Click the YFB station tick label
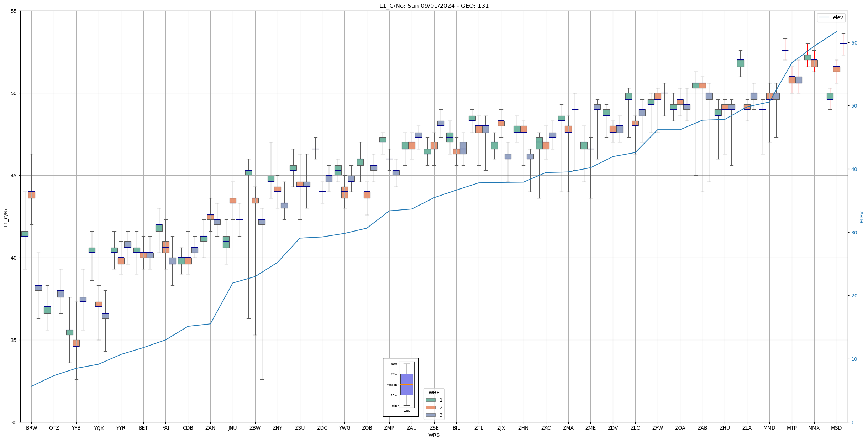Viewport: 868px width, 441px height. [x=76, y=428]
